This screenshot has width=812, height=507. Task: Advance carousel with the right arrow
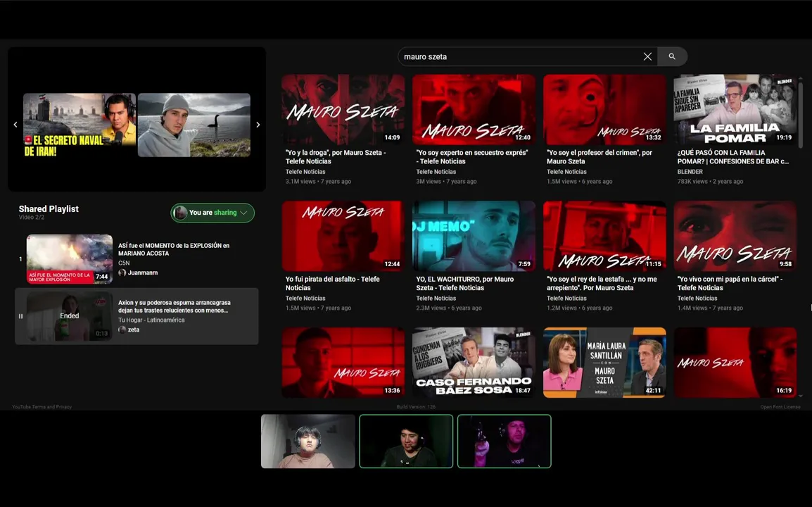pos(258,125)
